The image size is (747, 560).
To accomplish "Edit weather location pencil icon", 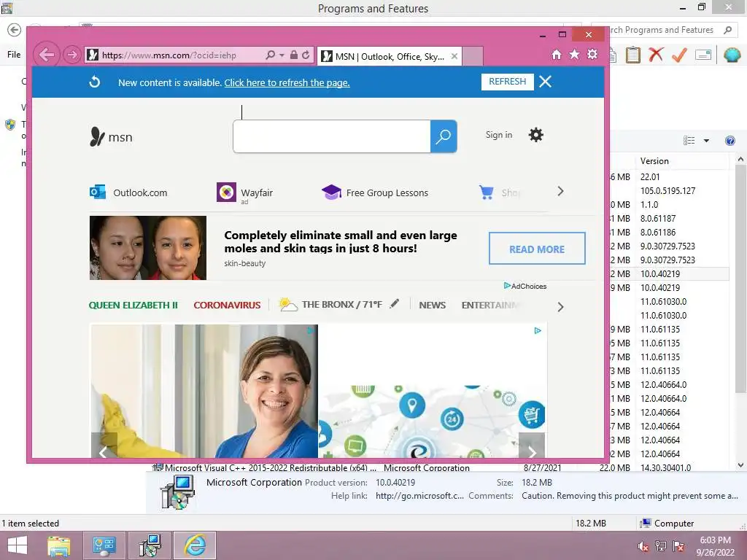I will [x=394, y=304].
